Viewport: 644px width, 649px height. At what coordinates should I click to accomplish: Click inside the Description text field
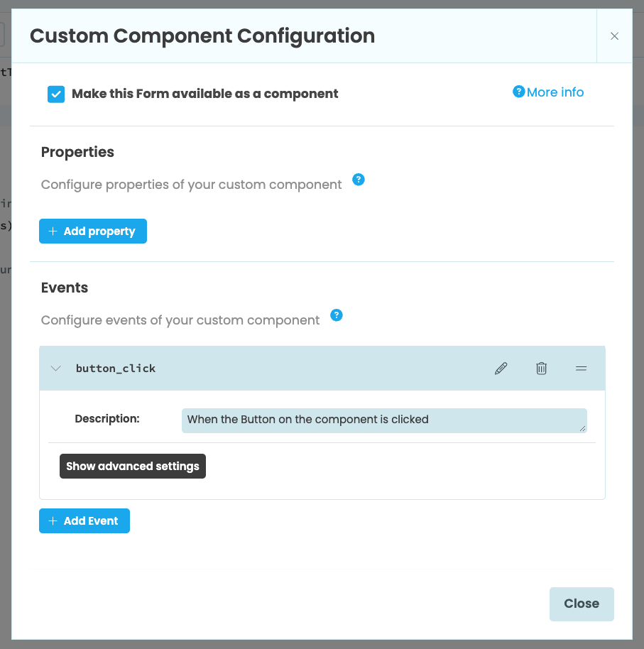point(383,420)
